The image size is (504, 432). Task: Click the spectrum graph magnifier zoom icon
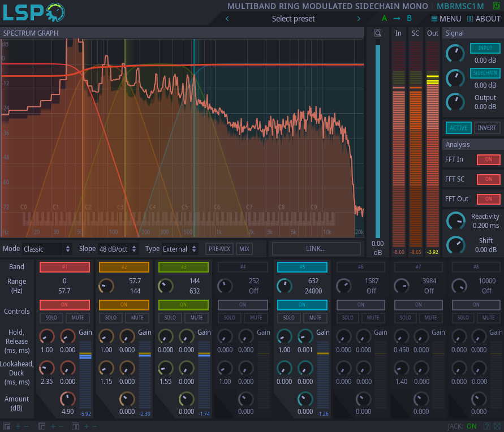[x=378, y=33]
